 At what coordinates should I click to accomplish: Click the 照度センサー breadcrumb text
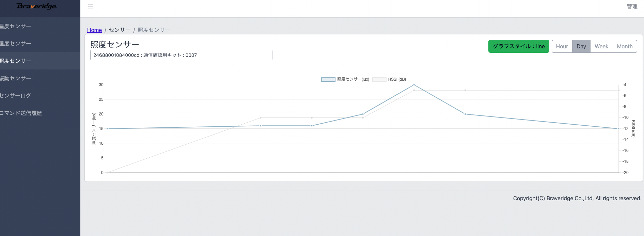154,30
